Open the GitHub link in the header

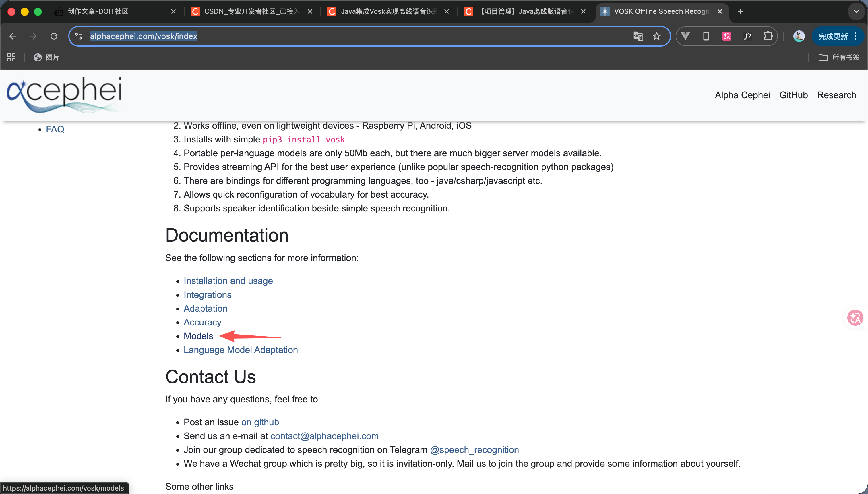793,95
